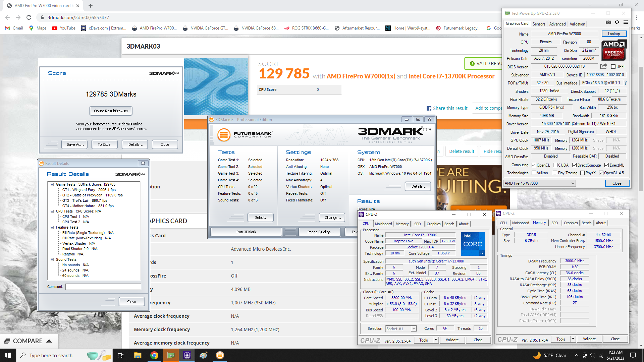Open the SPD tab in right CPU-Z window
This screenshot has height=362, width=644.
(x=554, y=223)
